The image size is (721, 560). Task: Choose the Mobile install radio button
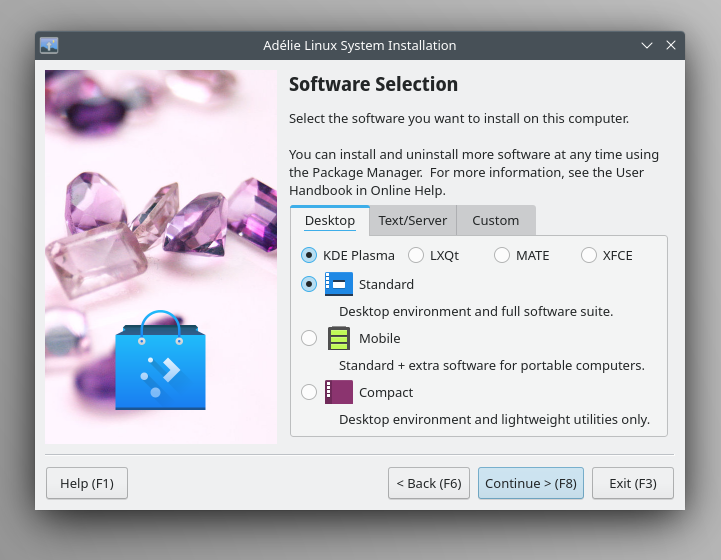pos(309,338)
